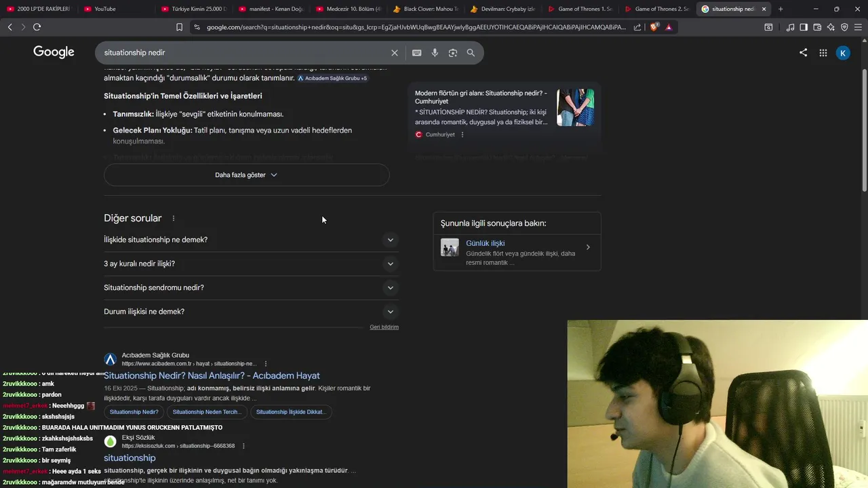868x488 pixels.
Task: Select 'Situationship İlişkide Dikkat...' sitelink chip
Action: [291, 412]
